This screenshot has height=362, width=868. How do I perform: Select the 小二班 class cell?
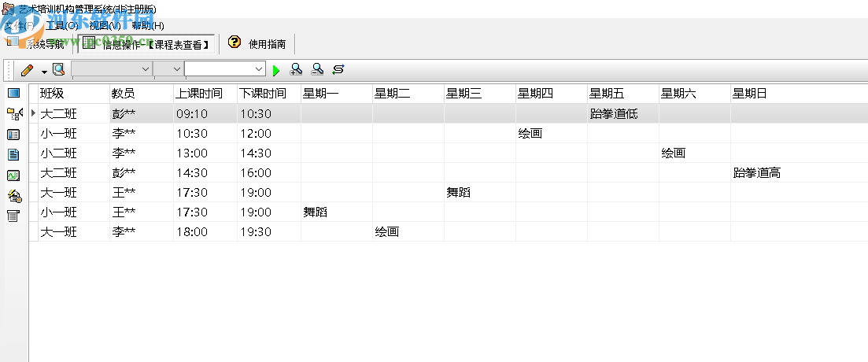coord(74,153)
